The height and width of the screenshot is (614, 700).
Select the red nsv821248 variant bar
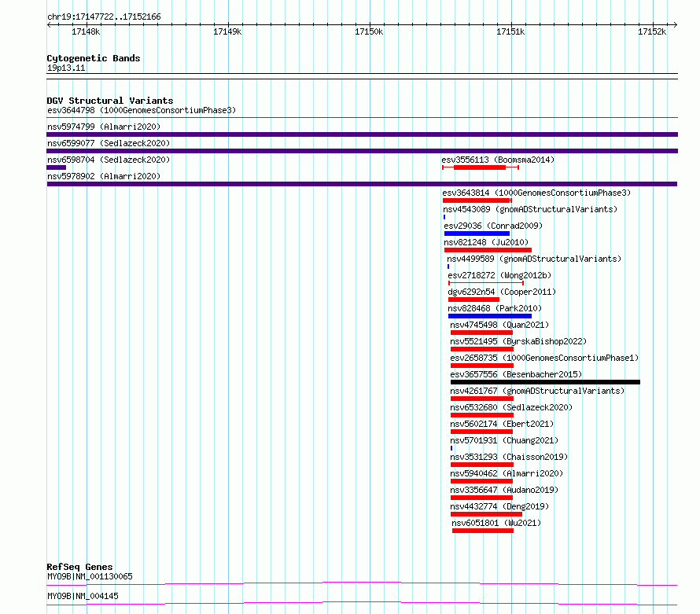click(x=488, y=250)
